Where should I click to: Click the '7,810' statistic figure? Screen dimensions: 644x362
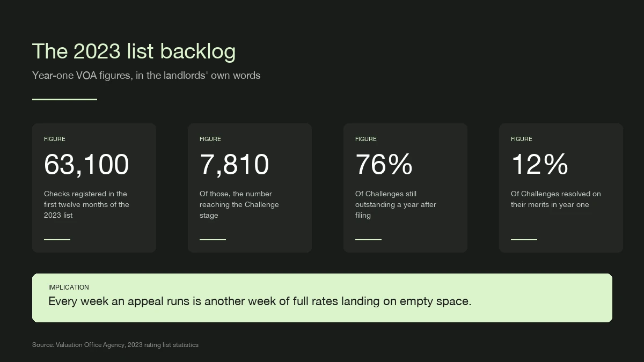(x=234, y=165)
